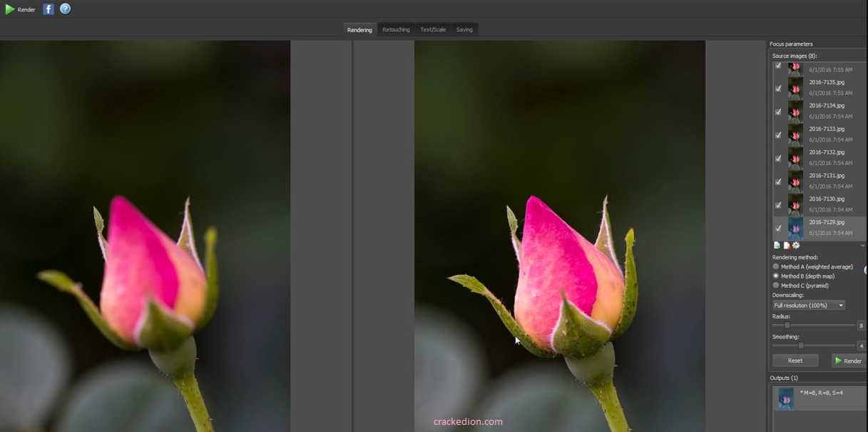The height and width of the screenshot is (432, 868).
Task: Open the Facebook page icon
Action: (48, 9)
